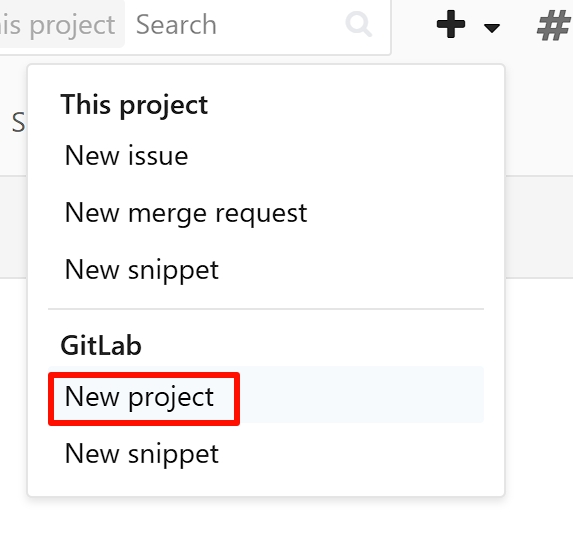Click the magnifier icon in the search box
Screen dimensions: 574x542
(x=359, y=24)
